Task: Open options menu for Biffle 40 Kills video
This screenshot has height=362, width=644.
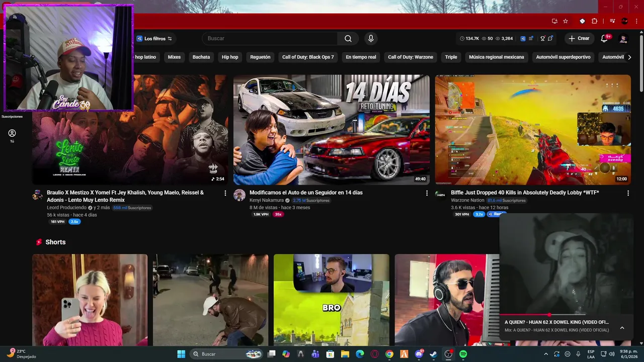Action: point(628,193)
